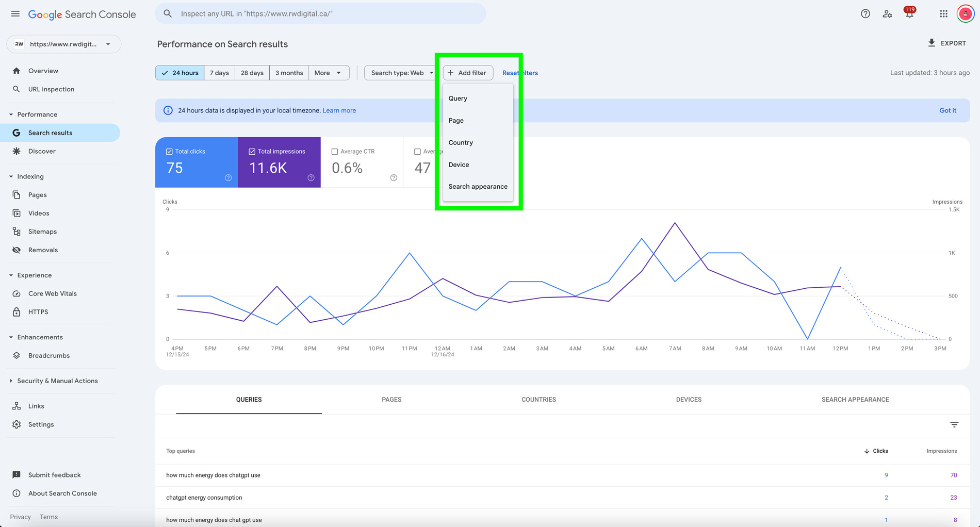Image resolution: width=980 pixels, height=527 pixels.
Task: Select the 3 months date range
Action: pyautogui.click(x=289, y=73)
